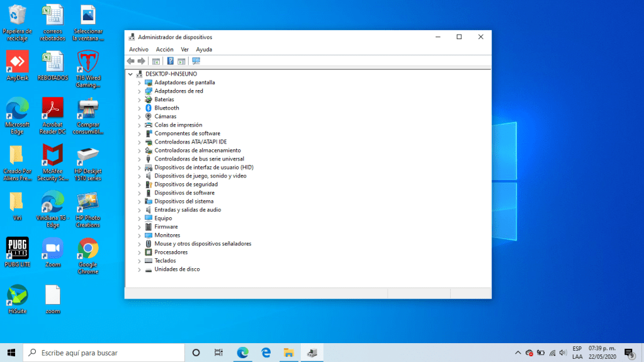Image resolution: width=644 pixels, height=362 pixels.
Task: Open the PUBG LITE desktop shortcut
Action: click(x=17, y=249)
